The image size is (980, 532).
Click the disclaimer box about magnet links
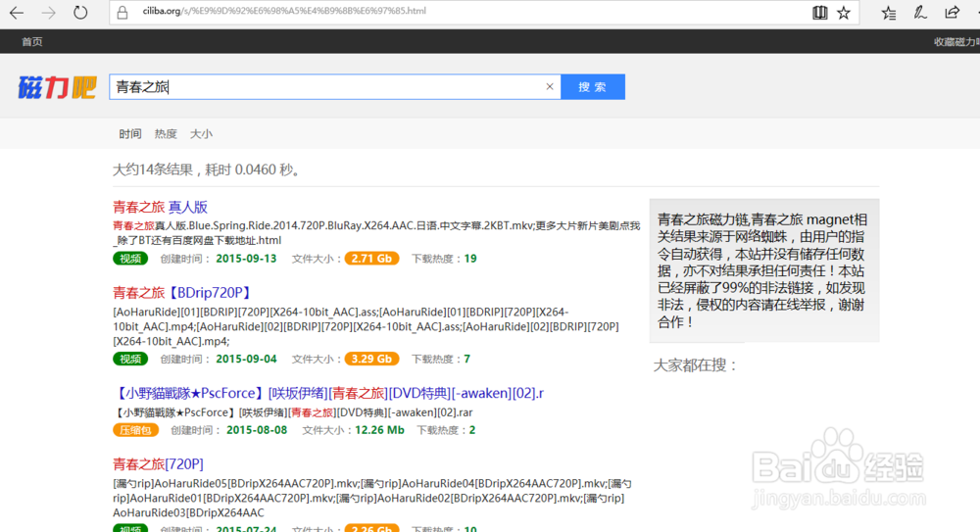click(764, 270)
